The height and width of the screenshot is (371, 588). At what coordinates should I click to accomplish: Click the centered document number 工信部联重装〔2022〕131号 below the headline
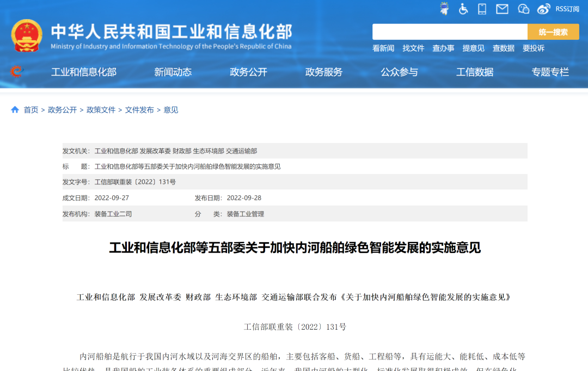pos(295,327)
